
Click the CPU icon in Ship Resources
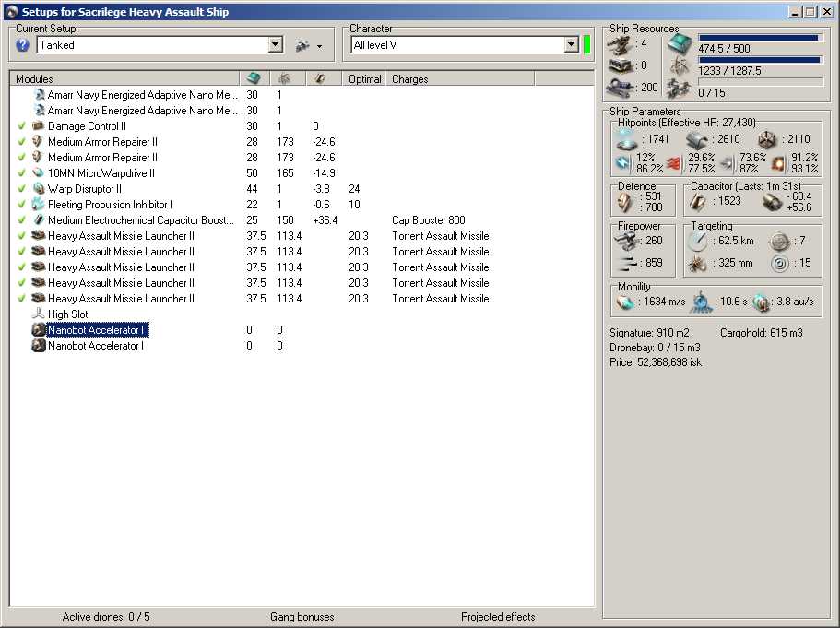click(680, 44)
